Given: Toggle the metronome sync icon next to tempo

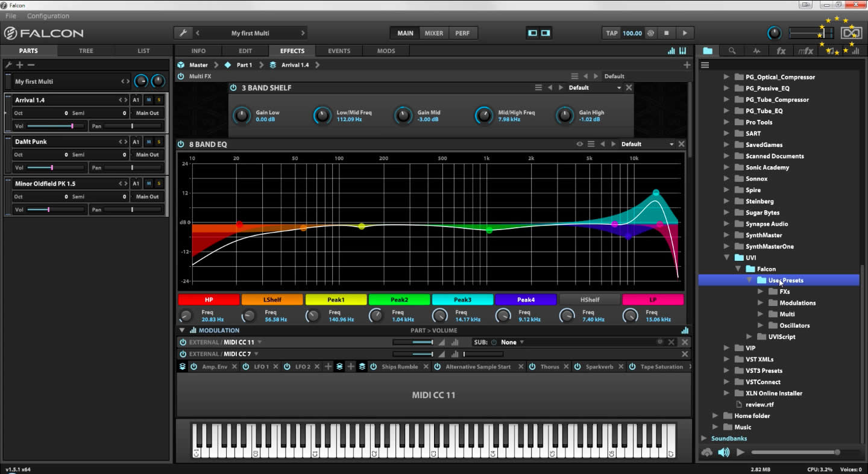Looking at the screenshot, I should [650, 33].
